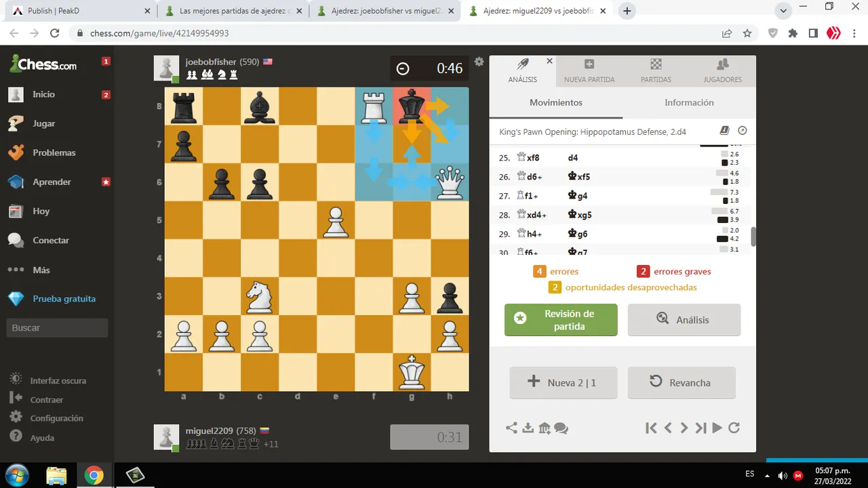Select move 26. Qd6+

[x=530, y=177]
